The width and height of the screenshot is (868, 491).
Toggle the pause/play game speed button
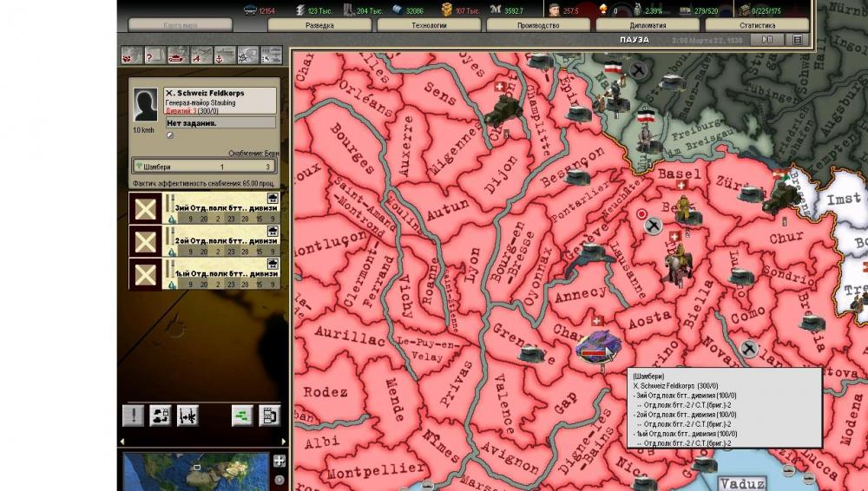767,40
